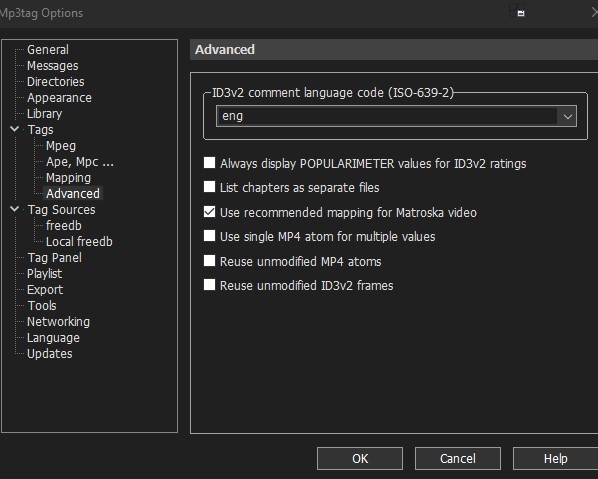The image size is (598, 479).
Task: Select the Library tree entry
Action: coord(44,114)
